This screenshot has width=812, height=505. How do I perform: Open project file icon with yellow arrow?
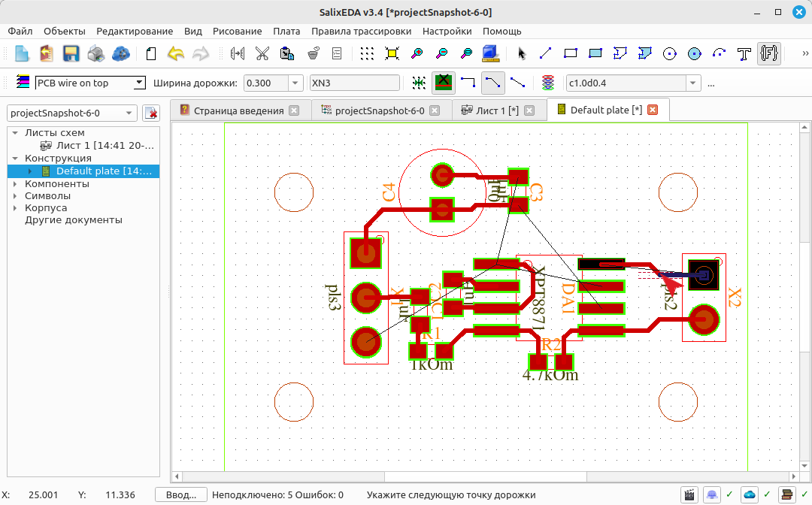point(47,53)
